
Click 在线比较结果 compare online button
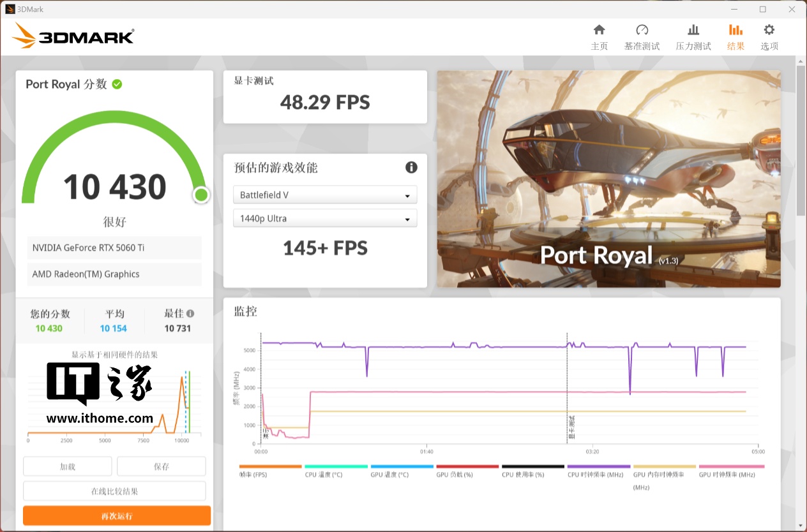114,491
